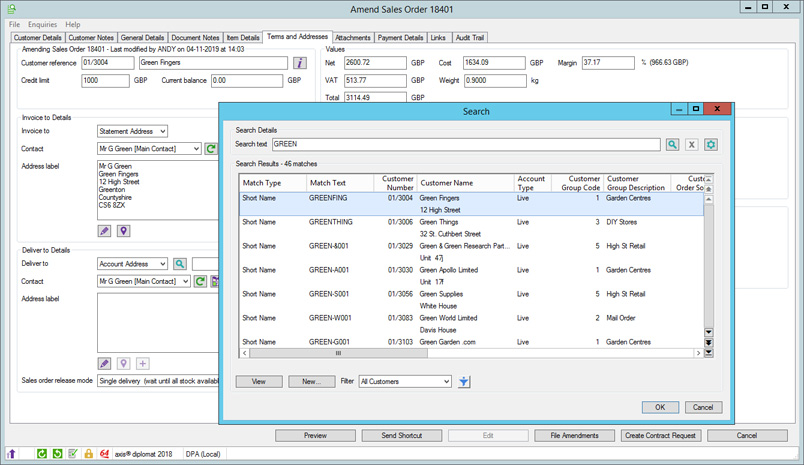Open the Enquiries menu
This screenshot has width=804, height=465.
click(x=42, y=24)
